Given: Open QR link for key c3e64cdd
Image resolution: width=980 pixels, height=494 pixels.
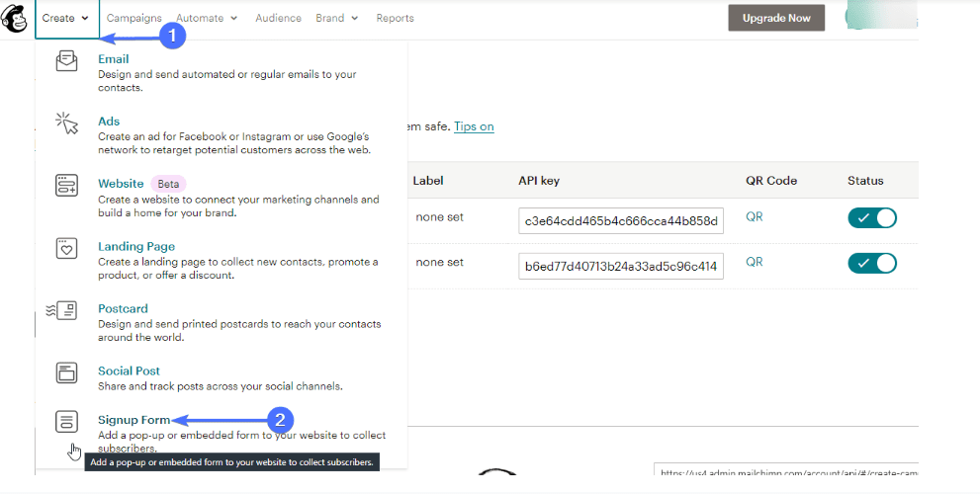Looking at the screenshot, I should 755,216.
